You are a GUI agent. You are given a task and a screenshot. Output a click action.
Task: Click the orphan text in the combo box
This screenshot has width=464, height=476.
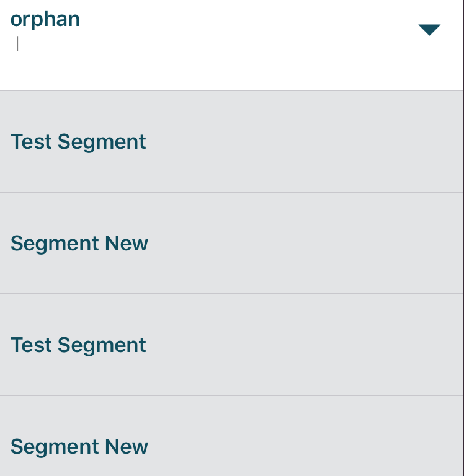point(45,19)
